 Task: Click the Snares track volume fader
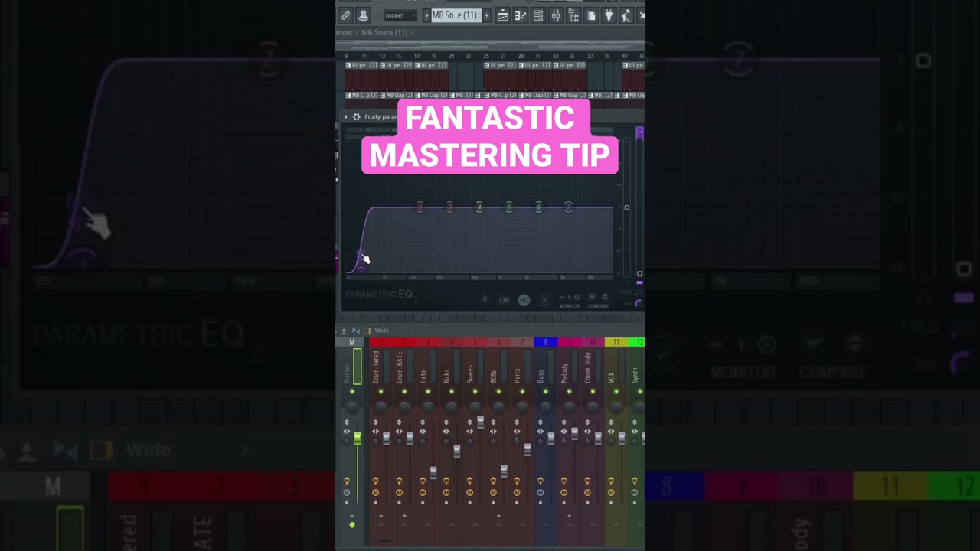(481, 422)
